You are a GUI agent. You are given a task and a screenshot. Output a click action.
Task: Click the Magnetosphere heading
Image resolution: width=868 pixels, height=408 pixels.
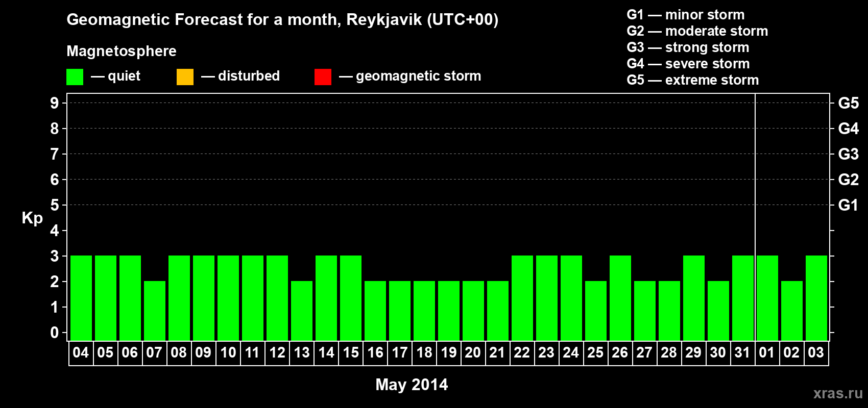click(x=122, y=51)
